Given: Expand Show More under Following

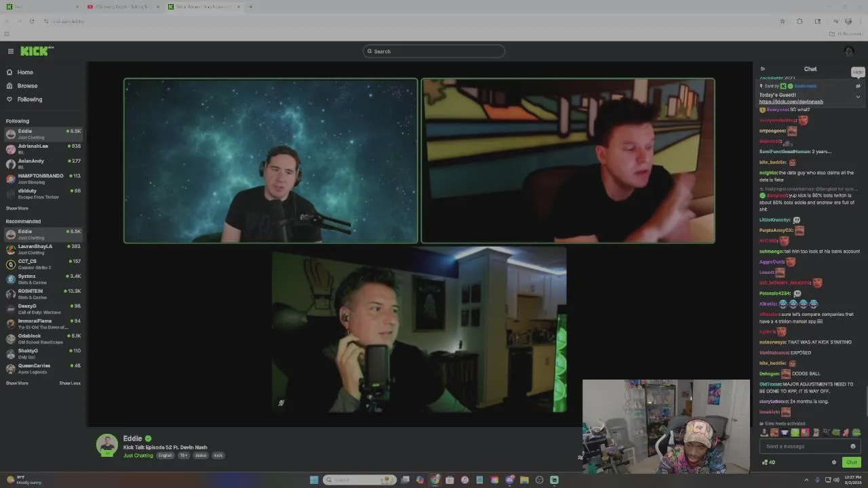Looking at the screenshot, I should click(x=17, y=209).
